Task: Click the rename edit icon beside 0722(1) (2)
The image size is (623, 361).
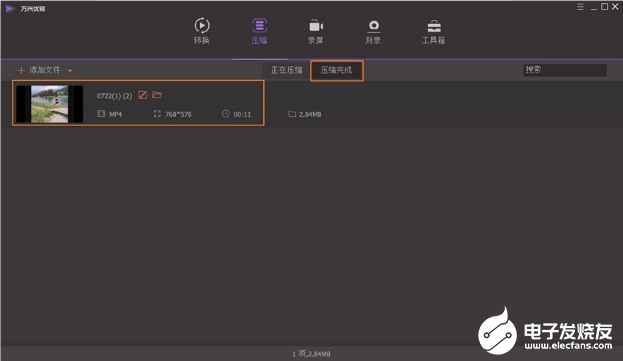Action: pos(143,95)
